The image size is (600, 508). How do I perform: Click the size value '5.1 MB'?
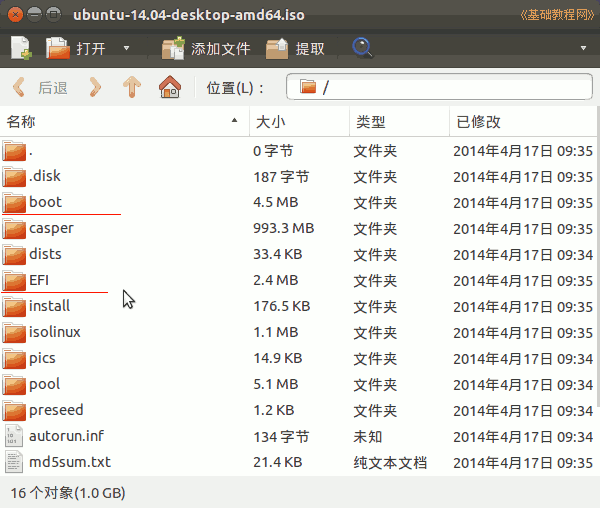[x=276, y=384]
